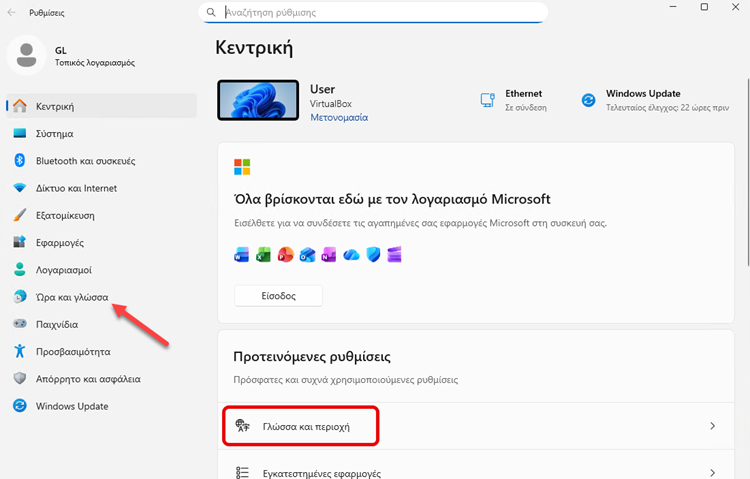750x479 pixels.
Task: Expand the Γλώσσα και περιοχή chevron arrow
Action: [x=712, y=426]
